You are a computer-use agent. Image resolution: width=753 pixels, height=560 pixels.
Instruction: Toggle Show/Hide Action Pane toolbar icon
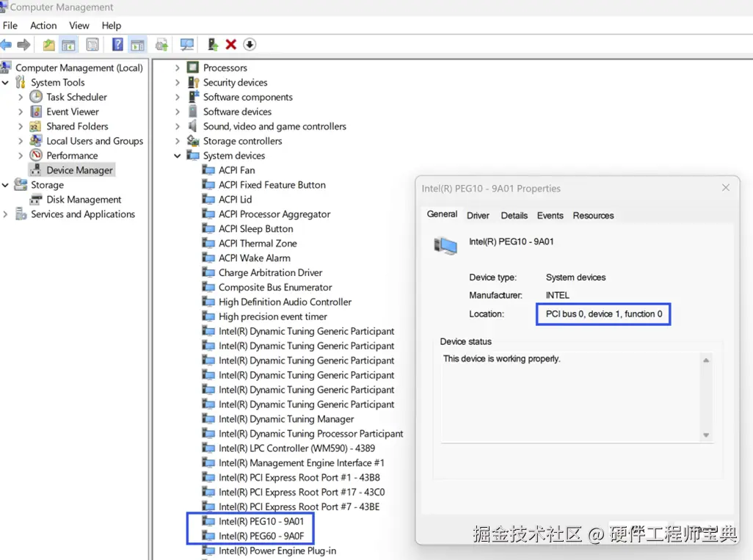tap(138, 46)
